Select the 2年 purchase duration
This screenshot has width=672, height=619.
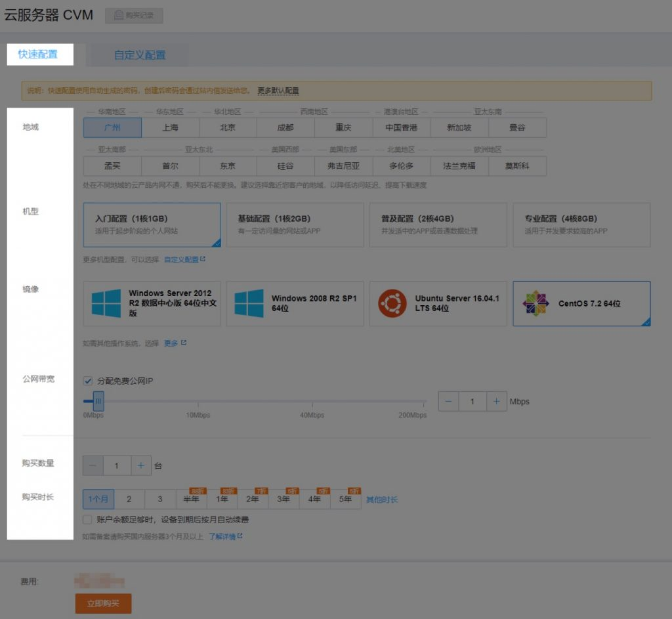253,499
